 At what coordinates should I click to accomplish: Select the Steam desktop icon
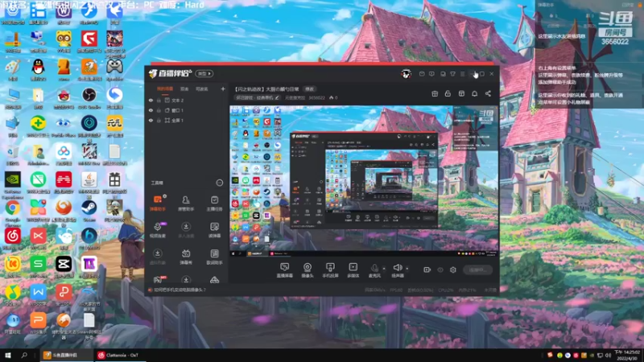89,212
